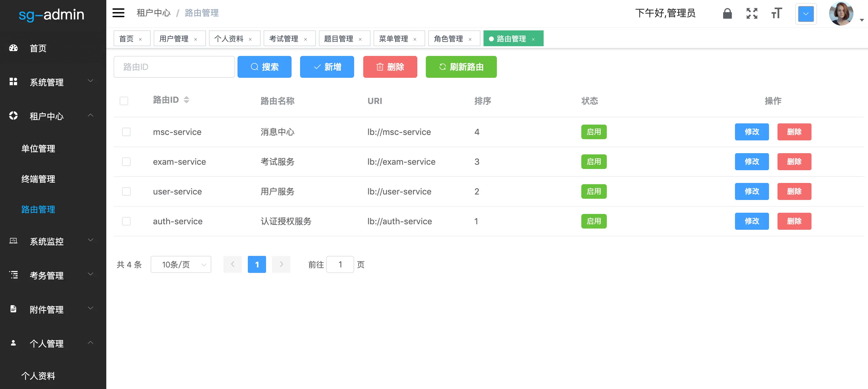868x389 pixels.
Task: Click the admin avatar image
Action: click(841, 13)
